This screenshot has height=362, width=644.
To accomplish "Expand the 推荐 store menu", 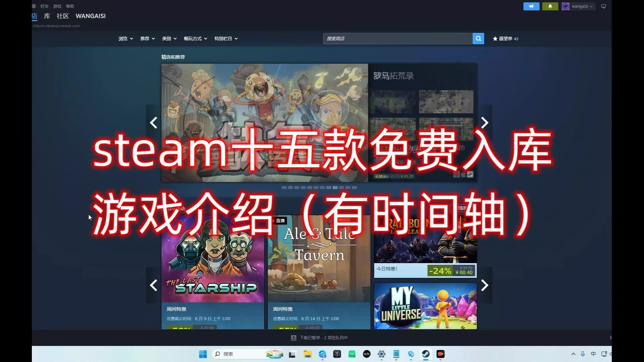I will 148,39.
